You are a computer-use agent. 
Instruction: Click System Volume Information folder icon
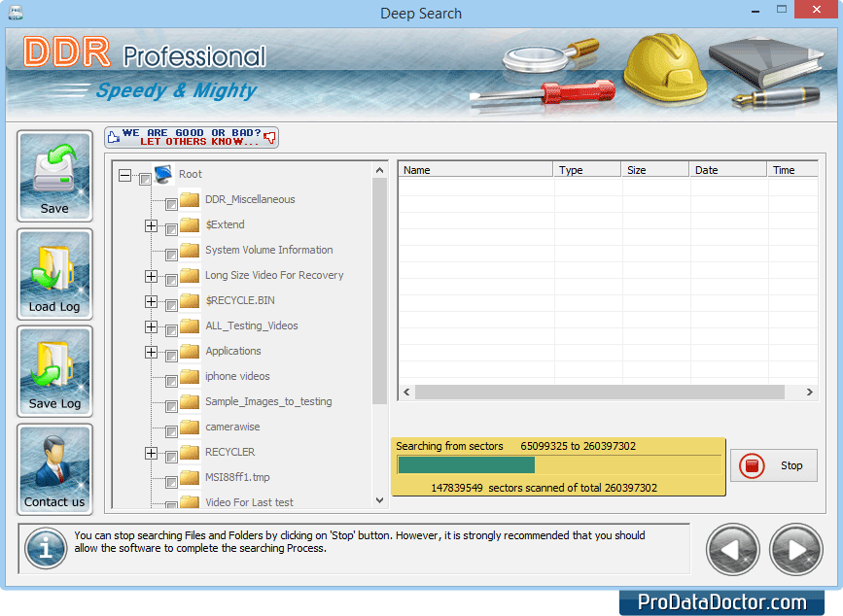pos(190,250)
